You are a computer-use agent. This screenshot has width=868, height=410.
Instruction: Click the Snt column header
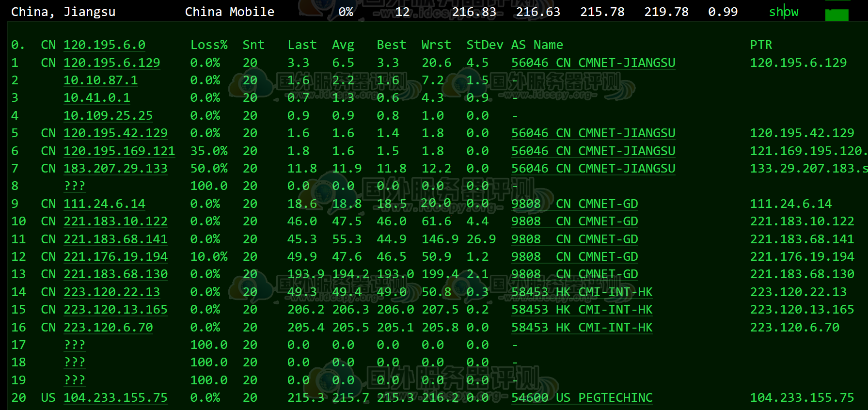[x=254, y=45]
